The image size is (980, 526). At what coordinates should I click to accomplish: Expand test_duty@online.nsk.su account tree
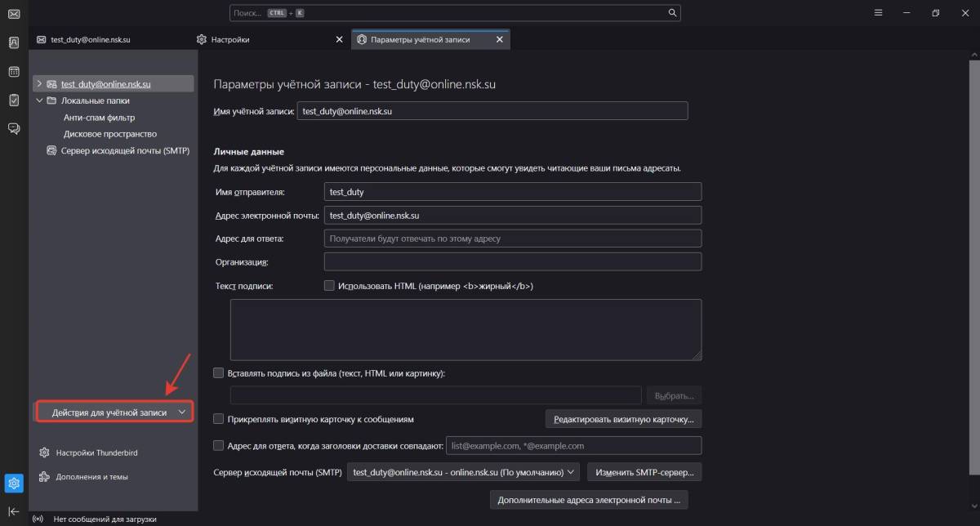tap(38, 83)
